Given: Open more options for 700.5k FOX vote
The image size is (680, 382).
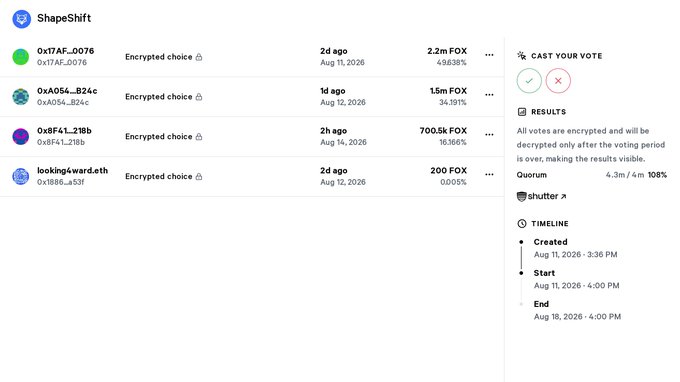Looking at the screenshot, I should pos(489,135).
